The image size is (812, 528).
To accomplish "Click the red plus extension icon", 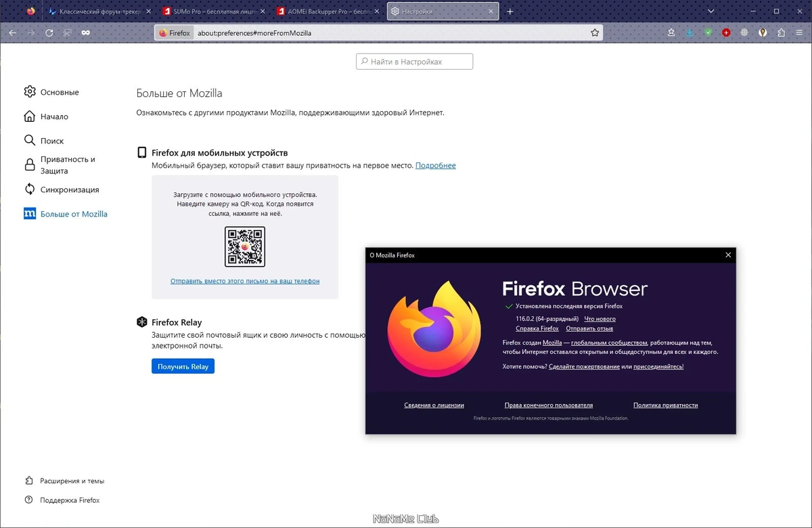I will click(x=726, y=32).
